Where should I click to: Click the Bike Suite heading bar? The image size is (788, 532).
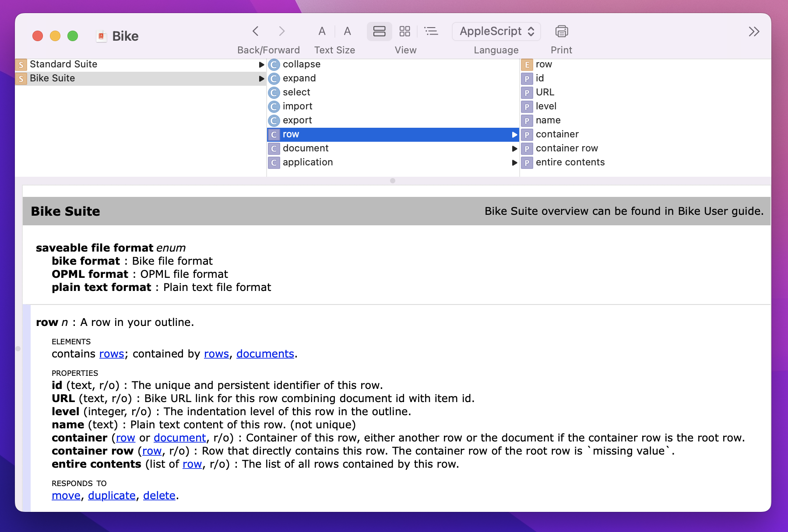(397, 211)
